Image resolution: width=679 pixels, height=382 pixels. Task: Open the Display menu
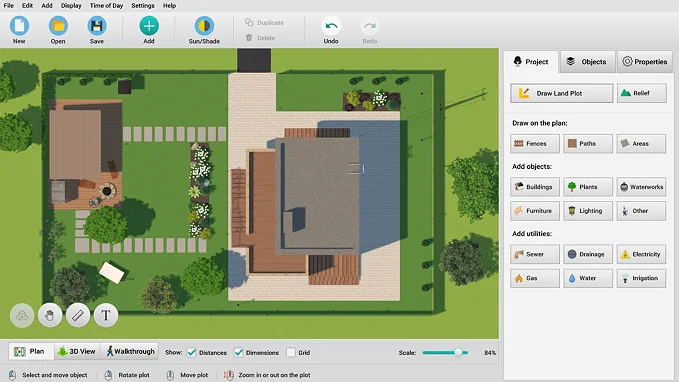71,6
